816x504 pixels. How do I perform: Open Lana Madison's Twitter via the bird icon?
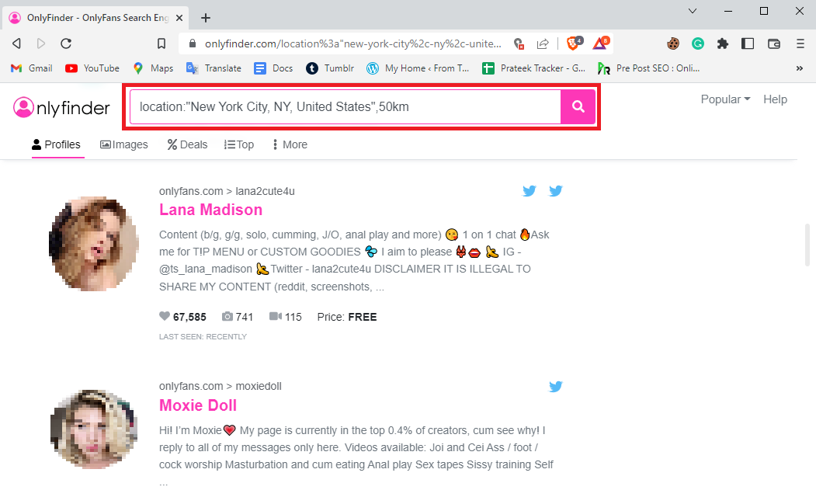(x=530, y=190)
